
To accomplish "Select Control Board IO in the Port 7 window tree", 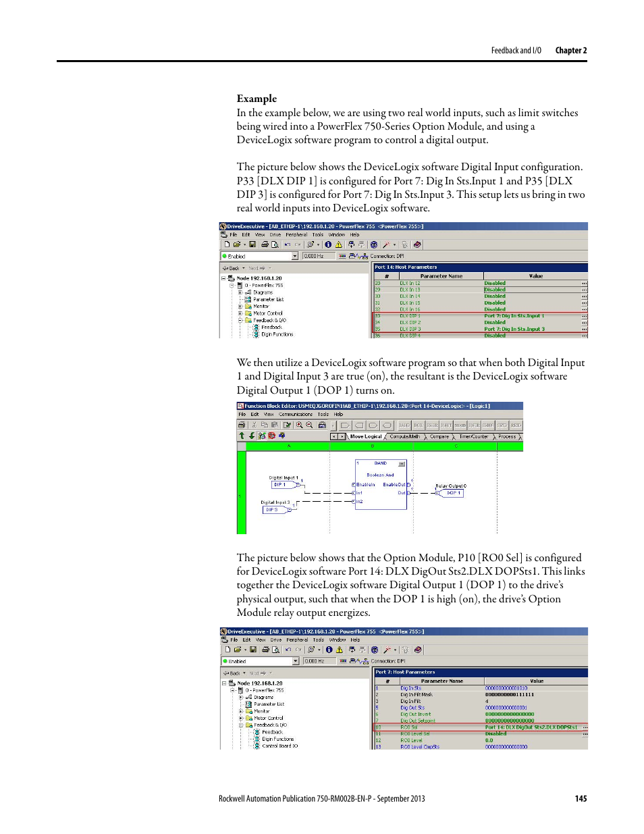I will [x=279, y=746].
